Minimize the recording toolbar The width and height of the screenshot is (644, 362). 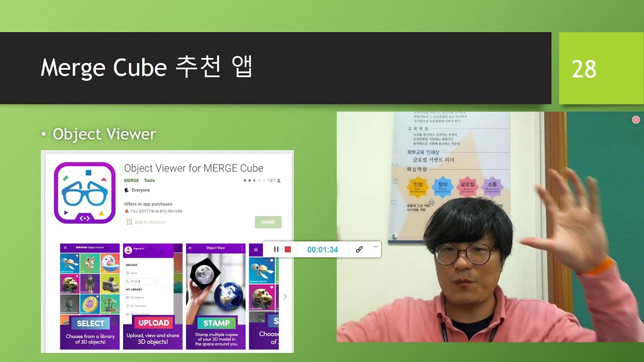(x=375, y=247)
